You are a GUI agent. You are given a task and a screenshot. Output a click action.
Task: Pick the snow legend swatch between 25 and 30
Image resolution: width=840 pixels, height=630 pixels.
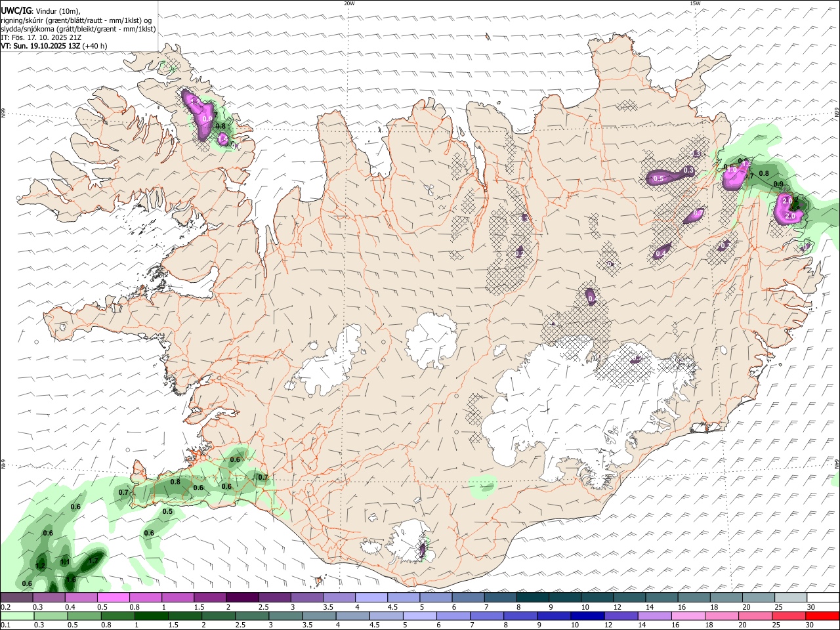coord(791,597)
